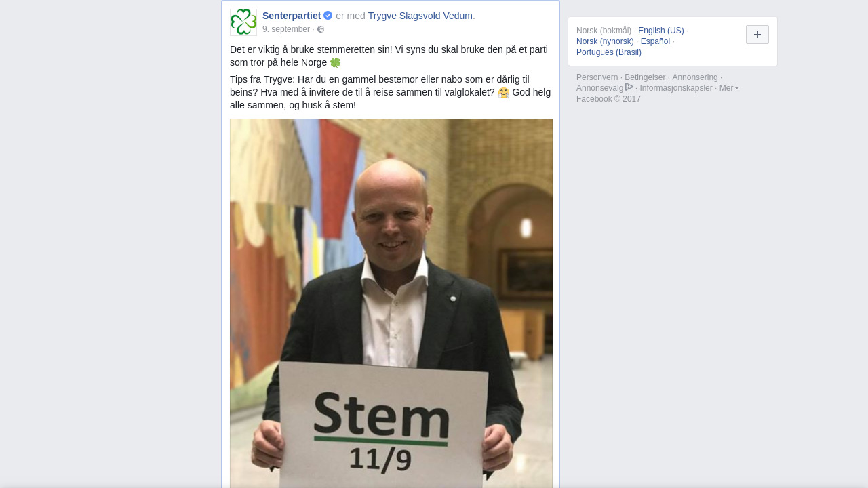Open the Personvern footer link
The height and width of the screenshot is (488, 868).
pos(597,77)
